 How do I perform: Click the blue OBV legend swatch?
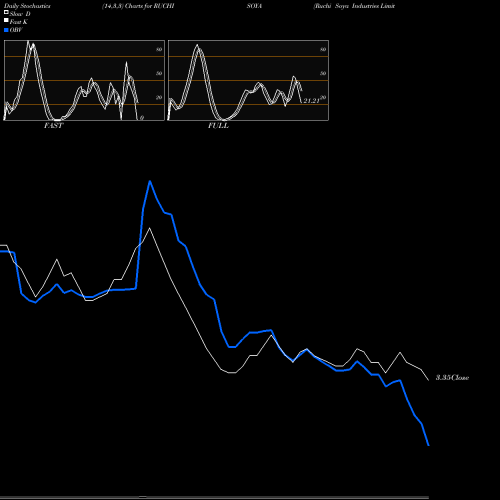tap(6, 30)
